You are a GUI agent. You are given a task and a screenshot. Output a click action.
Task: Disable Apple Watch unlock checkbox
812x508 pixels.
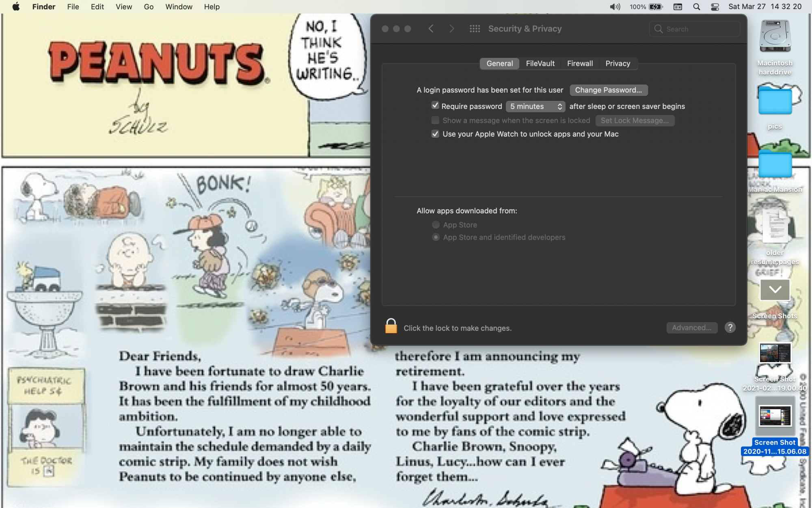[x=435, y=134]
